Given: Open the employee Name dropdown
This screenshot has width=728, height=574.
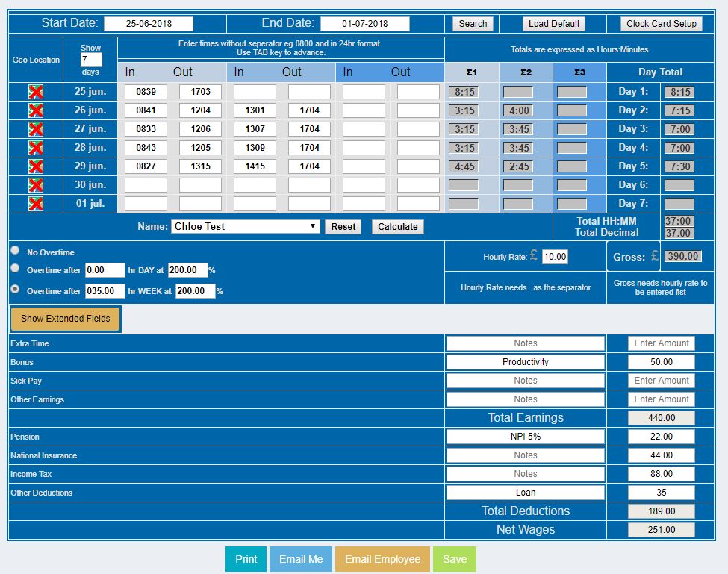Looking at the screenshot, I should 246,227.
